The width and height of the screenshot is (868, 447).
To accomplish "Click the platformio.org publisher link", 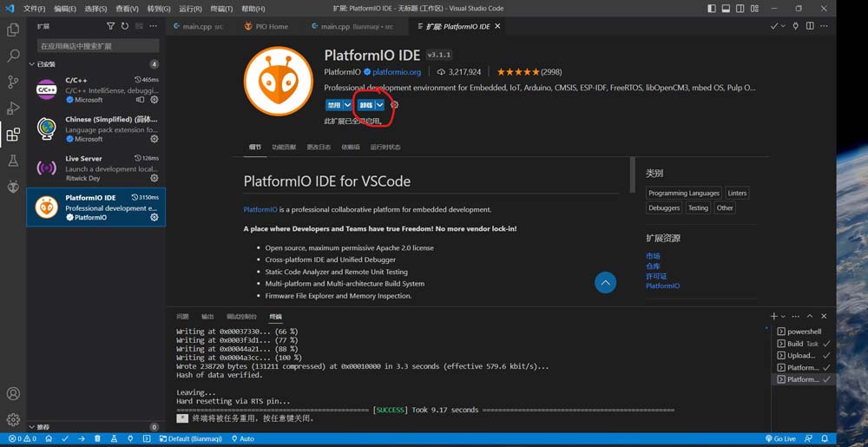I will tap(396, 72).
